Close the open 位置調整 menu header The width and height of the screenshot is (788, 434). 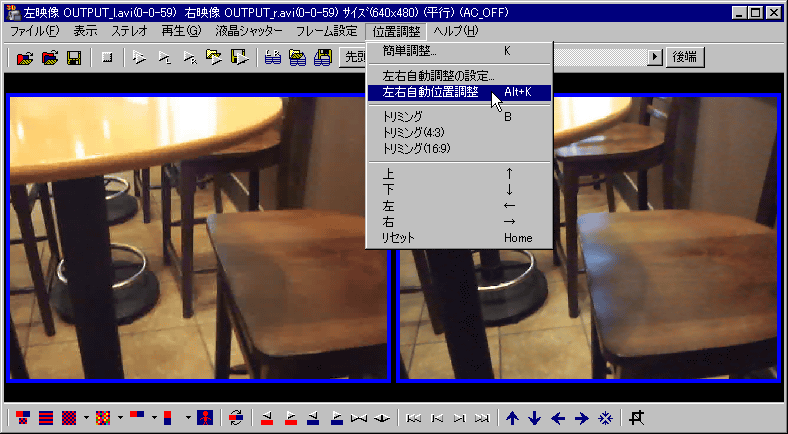pyautogui.click(x=396, y=31)
